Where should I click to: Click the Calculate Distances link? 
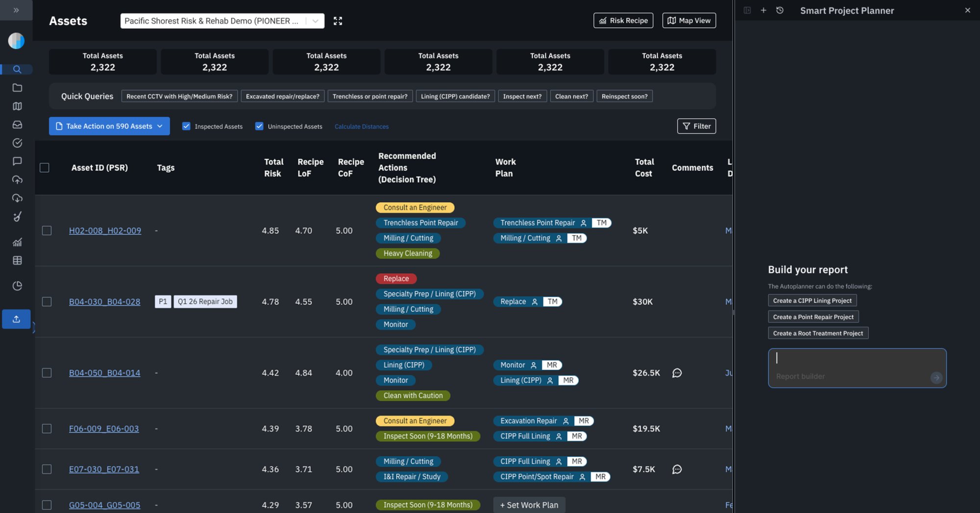(x=362, y=127)
